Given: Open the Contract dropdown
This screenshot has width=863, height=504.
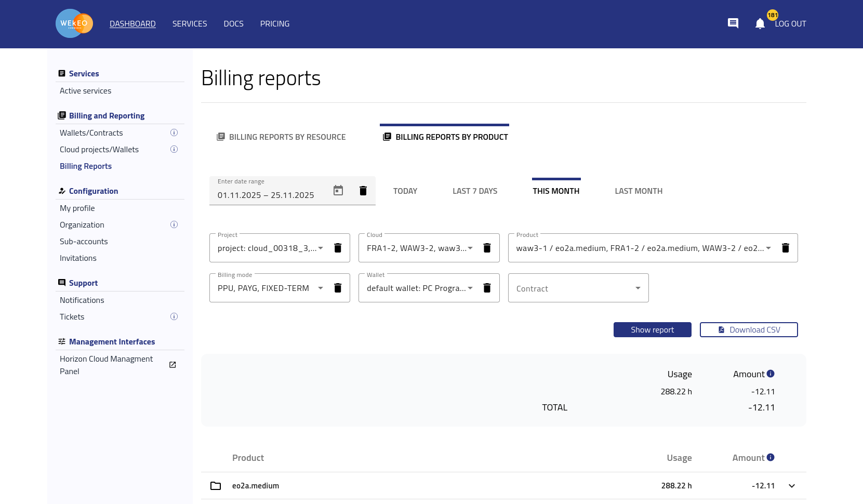Looking at the screenshot, I should [578, 288].
